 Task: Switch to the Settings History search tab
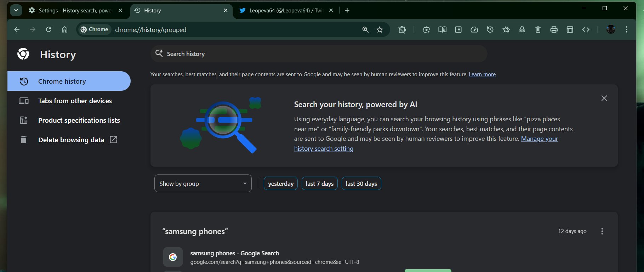pos(75,11)
